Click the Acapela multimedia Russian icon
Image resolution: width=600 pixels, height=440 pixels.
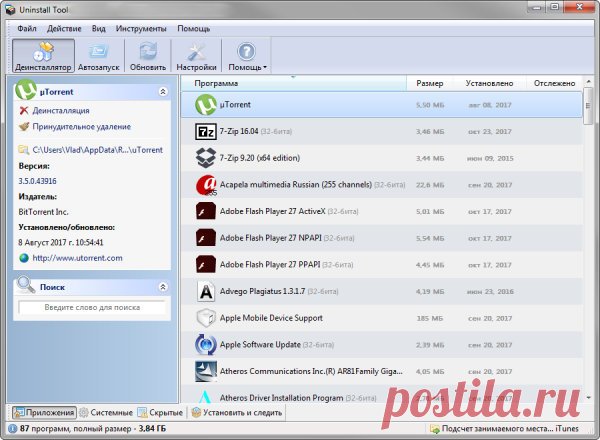point(206,185)
